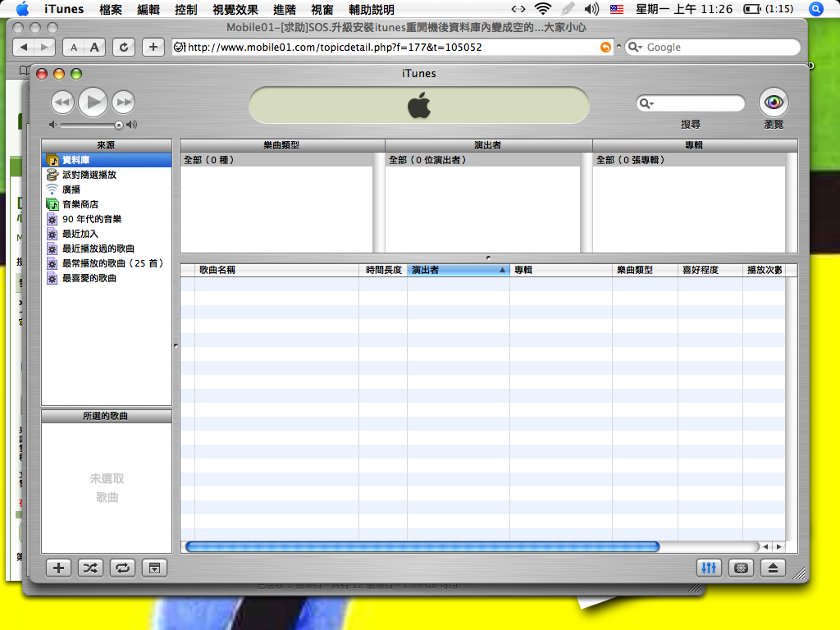The height and width of the screenshot is (630, 840).
Task: Skip to previous track in iTunes
Action: click(62, 102)
